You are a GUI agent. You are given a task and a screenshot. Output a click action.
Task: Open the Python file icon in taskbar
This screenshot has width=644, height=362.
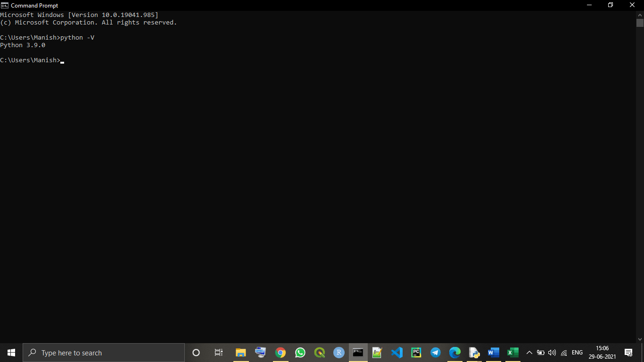[474, 353]
